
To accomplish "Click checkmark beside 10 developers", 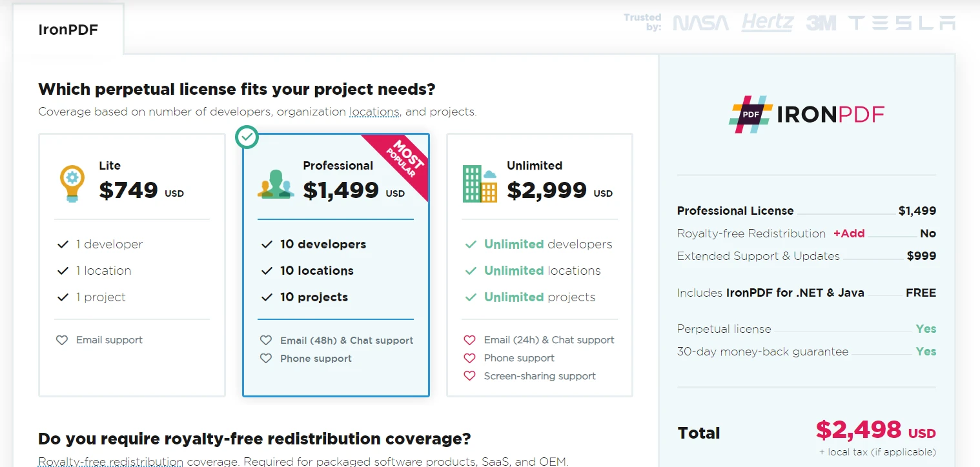I will pyautogui.click(x=267, y=244).
